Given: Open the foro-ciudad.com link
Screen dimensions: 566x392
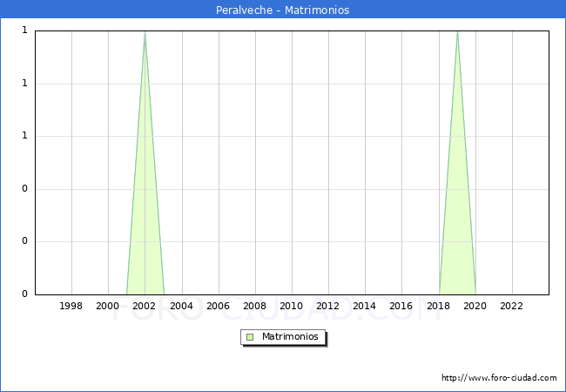Looking at the screenshot, I should coord(499,378).
